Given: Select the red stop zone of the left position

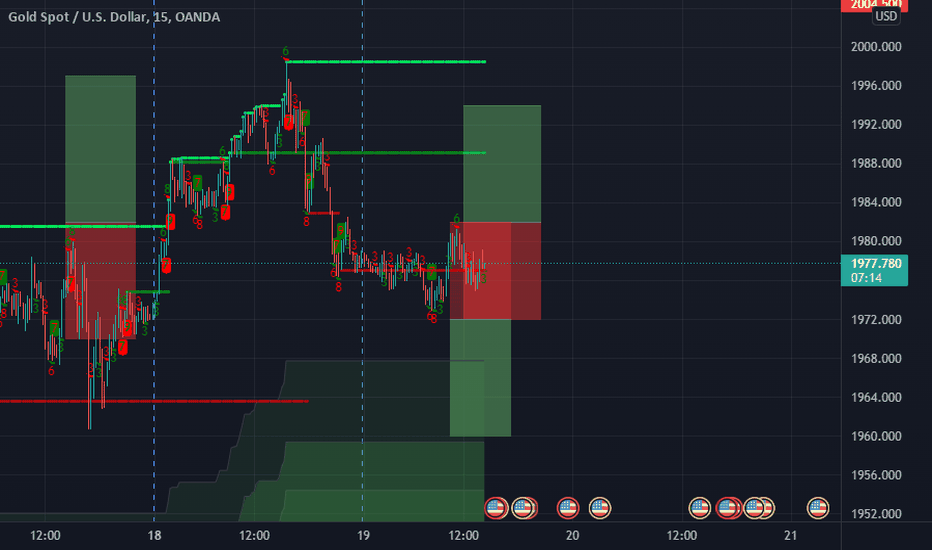Looking at the screenshot, I should click(100, 281).
